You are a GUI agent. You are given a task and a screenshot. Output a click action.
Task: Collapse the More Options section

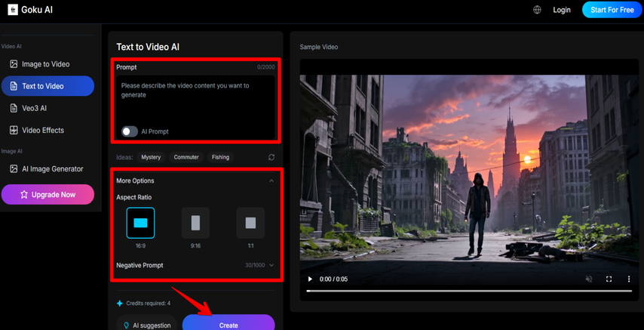(x=271, y=181)
